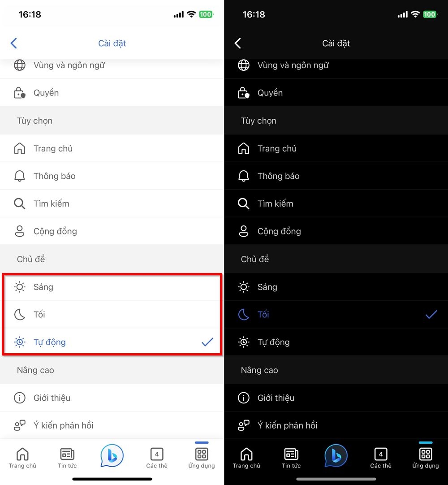Image resolution: width=448 pixels, height=485 pixels.
Task: Tap info icon for Giới thiệu, dark screen
Action: click(x=243, y=398)
